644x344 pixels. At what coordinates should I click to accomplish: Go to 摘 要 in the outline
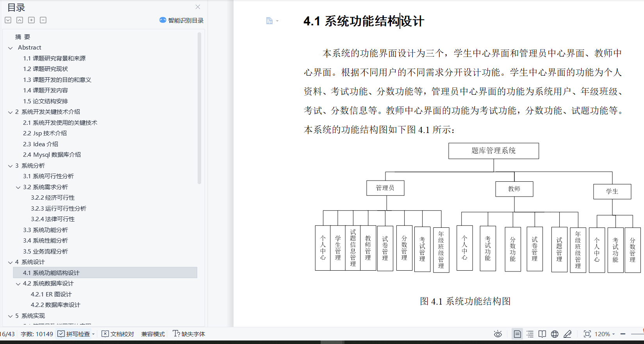pyautogui.click(x=23, y=37)
